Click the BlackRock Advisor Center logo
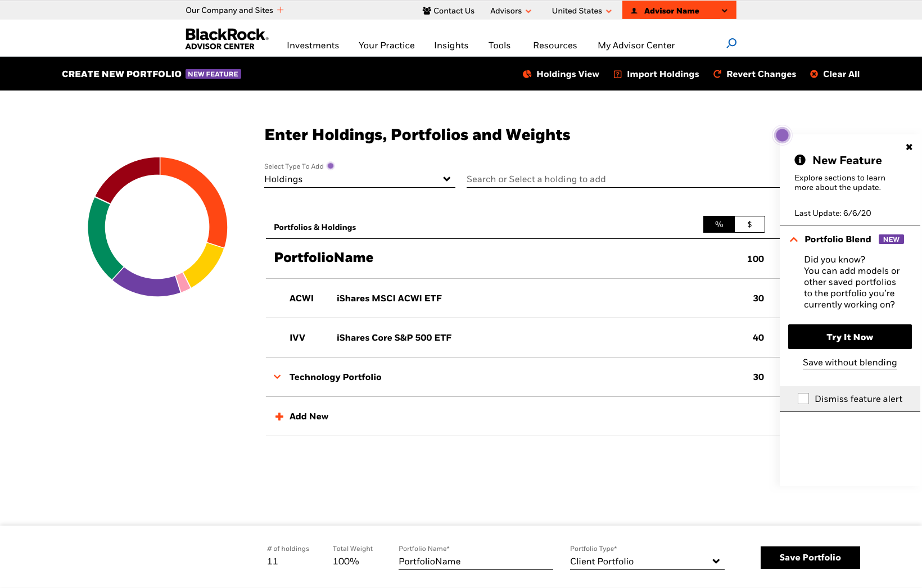 tap(227, 39)
